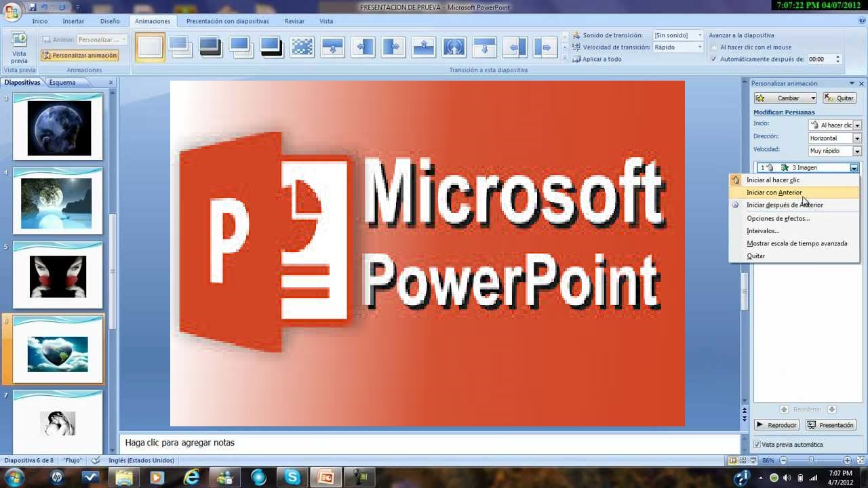
Task: Go to previous slide double-arrow button
Action: (744, 411)
